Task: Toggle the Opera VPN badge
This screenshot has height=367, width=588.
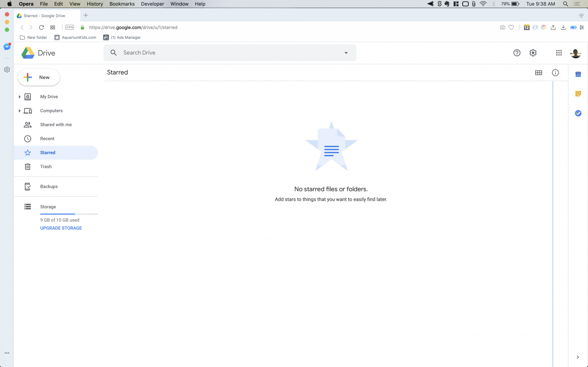Action: click(70, 27)
